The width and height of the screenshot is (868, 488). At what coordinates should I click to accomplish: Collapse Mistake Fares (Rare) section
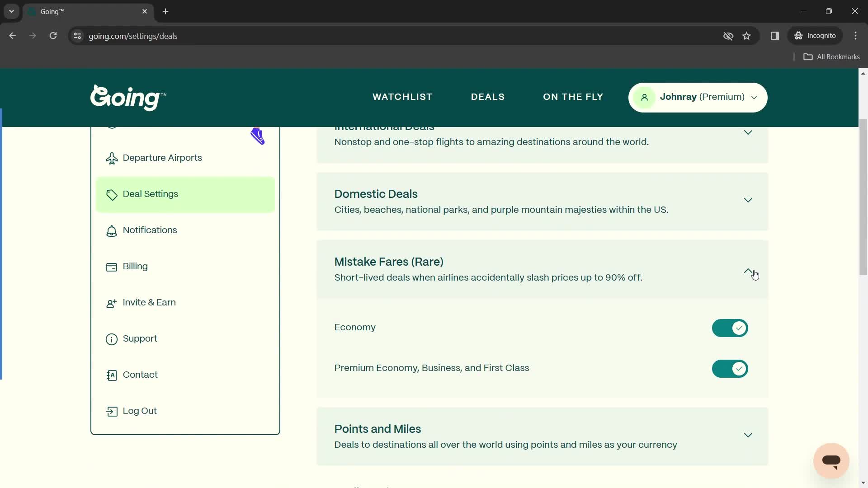point(748,272)
